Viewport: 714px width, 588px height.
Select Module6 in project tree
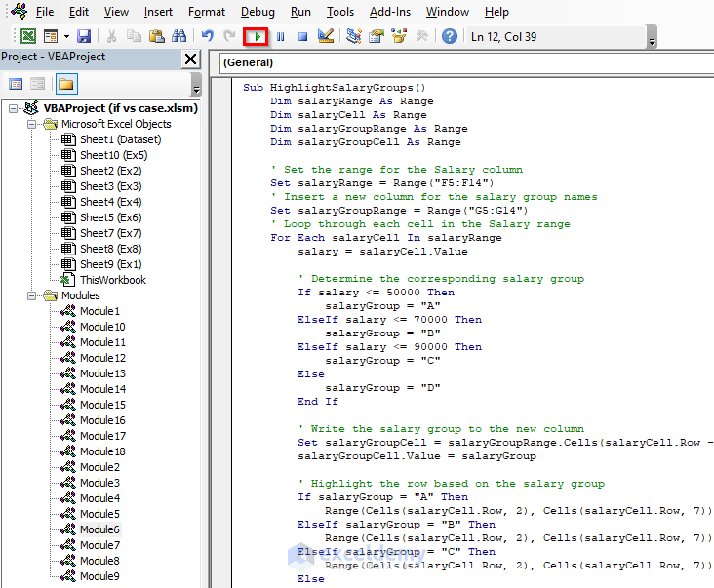point(99,529)
